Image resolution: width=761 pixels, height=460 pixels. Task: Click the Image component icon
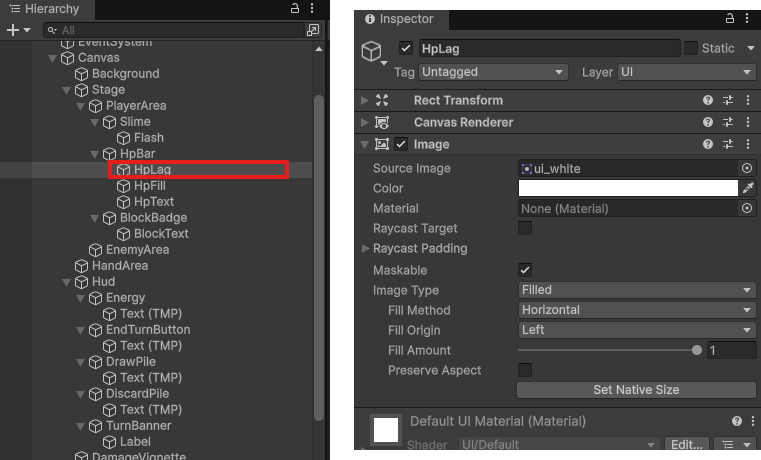point(382,144)
